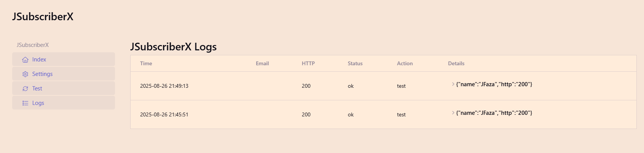644x153 pixels.
Task: Select the Test text label in sidebar
Action: [x=37, y=89]
